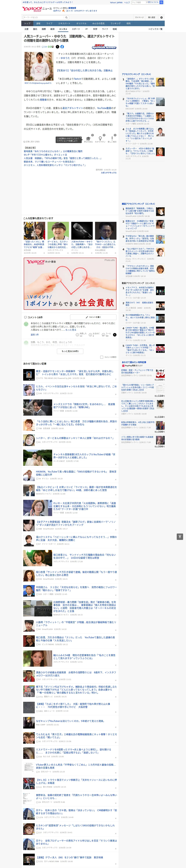Open the 返信 1件 replies link
Image resolution: width=186 pixels, height=868 pixels.
tap(35, 335)
